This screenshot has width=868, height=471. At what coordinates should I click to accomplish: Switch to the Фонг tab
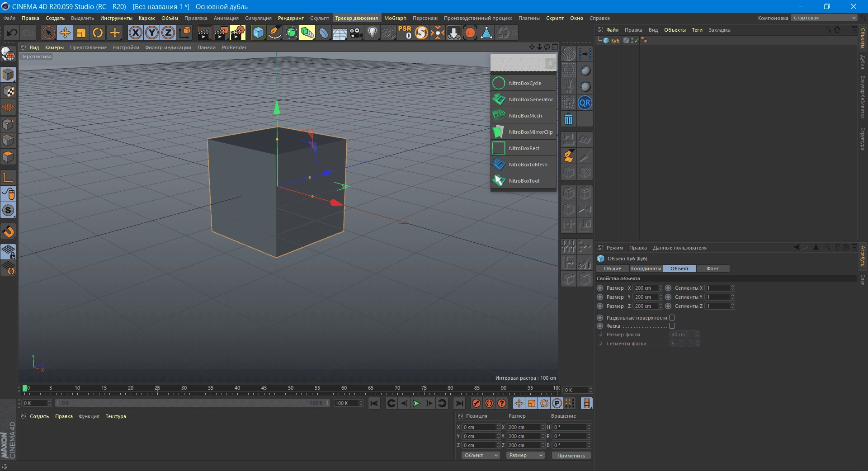click(x=712, y=268)
